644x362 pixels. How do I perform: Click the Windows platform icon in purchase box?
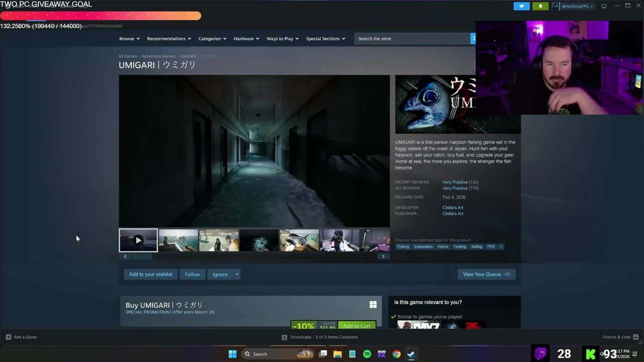[x=373, y=305]
